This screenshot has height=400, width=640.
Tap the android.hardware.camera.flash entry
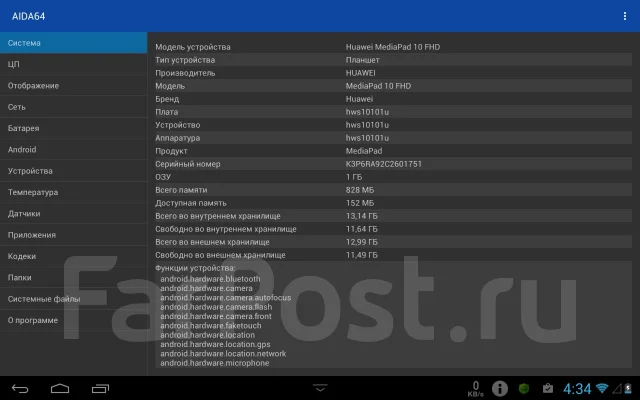click(x=216, y=307)
